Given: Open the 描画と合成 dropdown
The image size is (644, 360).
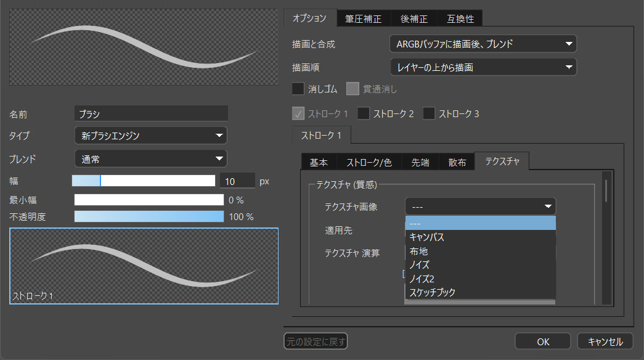Looking at the screenshot, I should (x=483, y=44).
